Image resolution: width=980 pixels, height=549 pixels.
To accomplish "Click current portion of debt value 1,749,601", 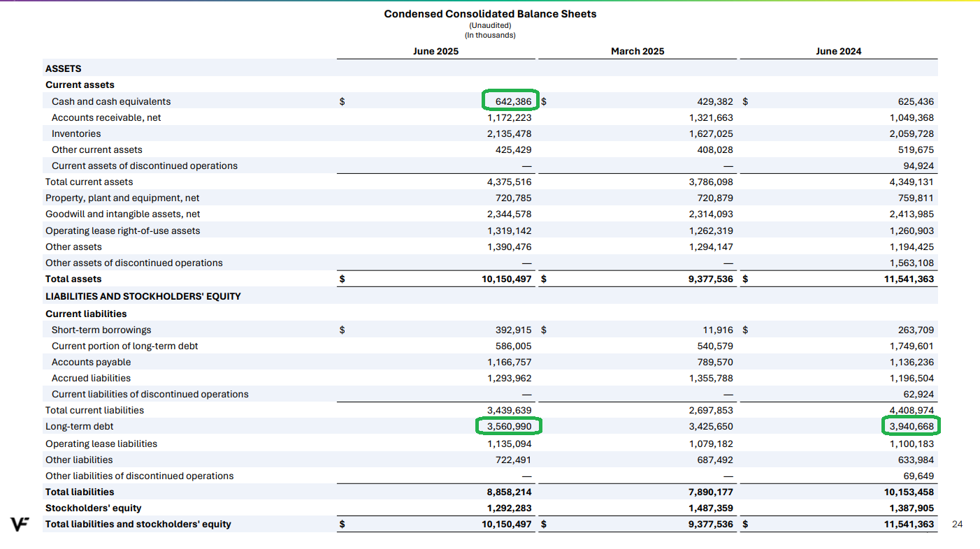I will [x=911, y=346].
